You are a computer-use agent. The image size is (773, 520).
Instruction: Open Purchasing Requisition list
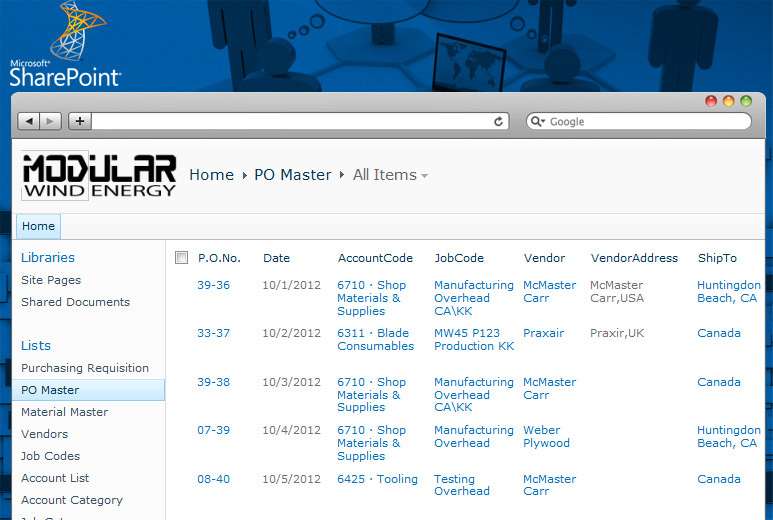(x=85, y=368)
